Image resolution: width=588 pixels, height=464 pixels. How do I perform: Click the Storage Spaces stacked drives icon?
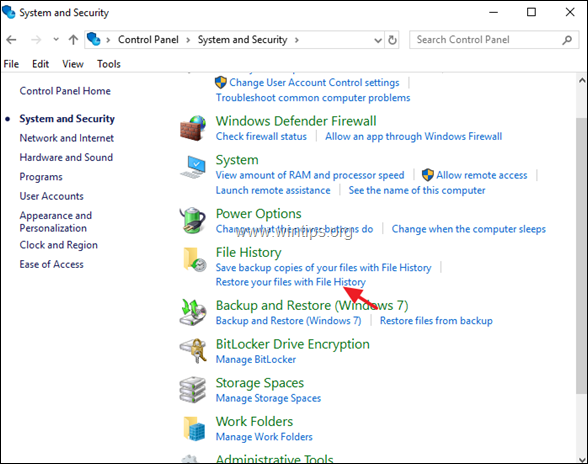coord(193,390)
